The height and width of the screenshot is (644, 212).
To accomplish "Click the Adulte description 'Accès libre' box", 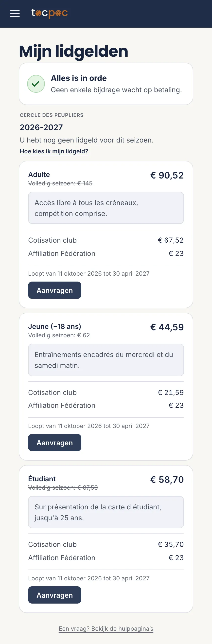I will (x=106, y=208).
